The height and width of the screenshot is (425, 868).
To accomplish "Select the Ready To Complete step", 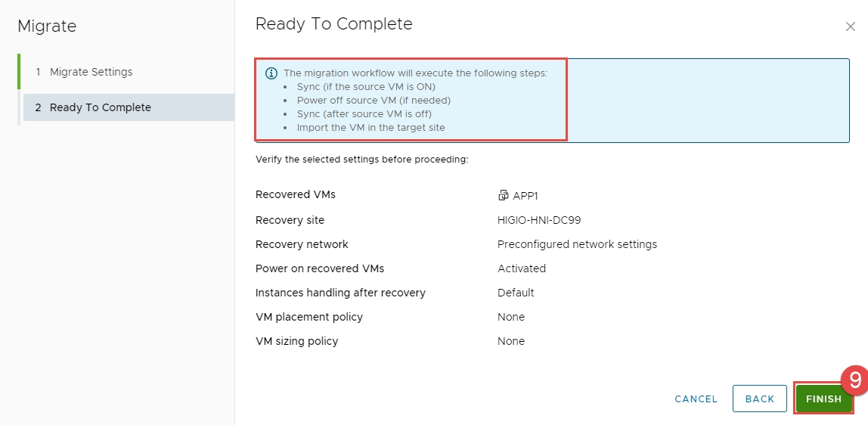I will (x=100, y=107).
